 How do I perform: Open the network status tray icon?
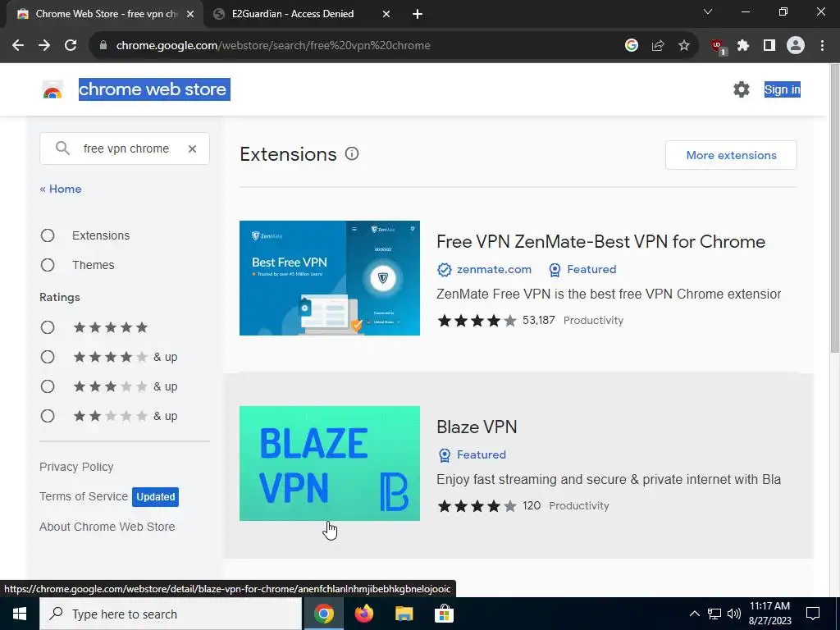coord(714,614)
